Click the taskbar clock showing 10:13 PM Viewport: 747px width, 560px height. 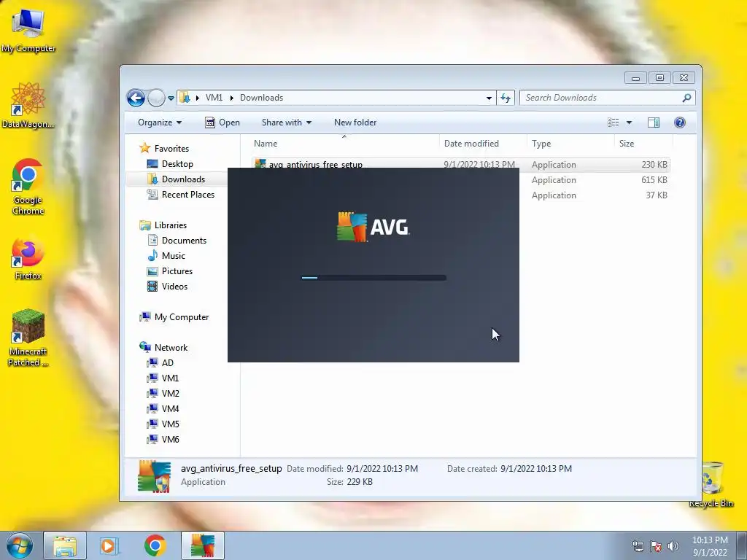pyautogui.click(x=710, y=546)
